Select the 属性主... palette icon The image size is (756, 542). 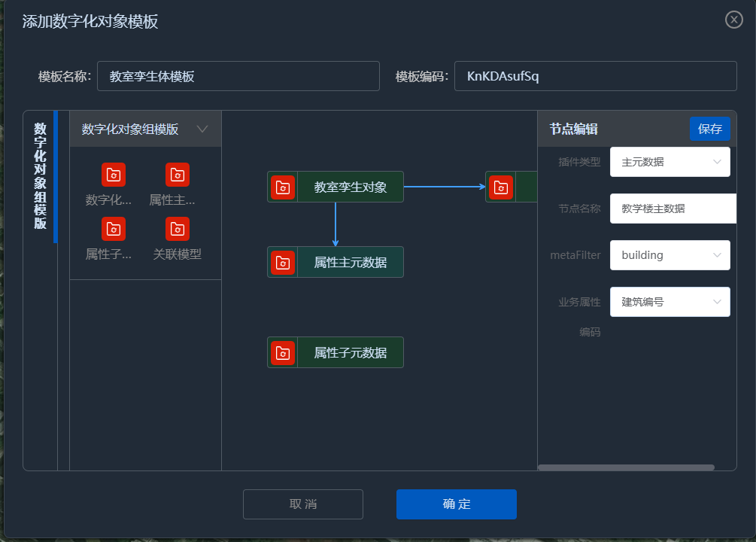[x=178, y=175]
